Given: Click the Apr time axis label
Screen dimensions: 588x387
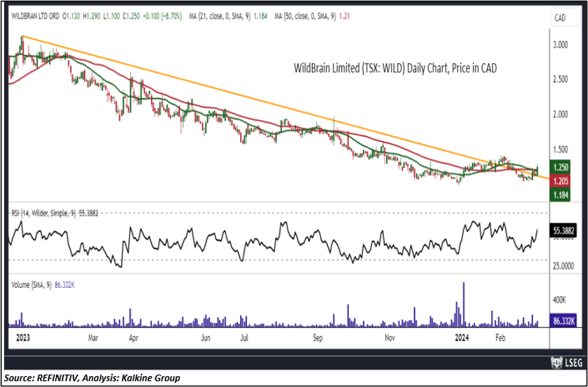Looking at the screenshot, I should tap(134, 338).
